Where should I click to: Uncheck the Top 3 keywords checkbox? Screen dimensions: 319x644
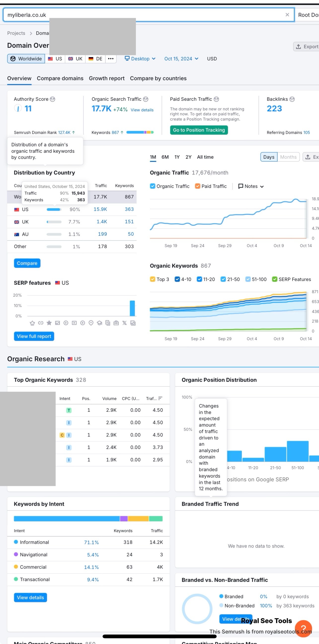point(152,279)
